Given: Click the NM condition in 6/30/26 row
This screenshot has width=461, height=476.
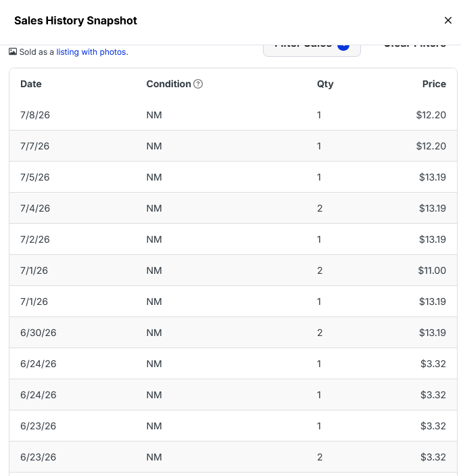Looking at the screenshot, I should (x=154, y=333).
